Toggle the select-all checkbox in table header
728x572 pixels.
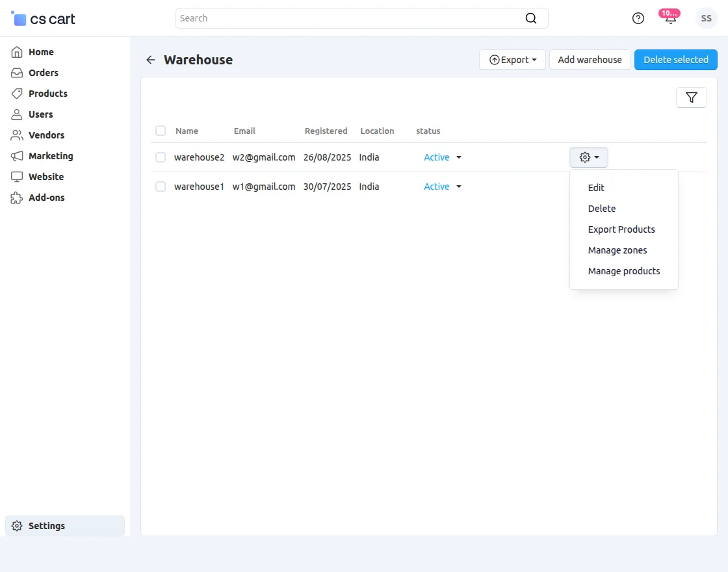(161, 131)
